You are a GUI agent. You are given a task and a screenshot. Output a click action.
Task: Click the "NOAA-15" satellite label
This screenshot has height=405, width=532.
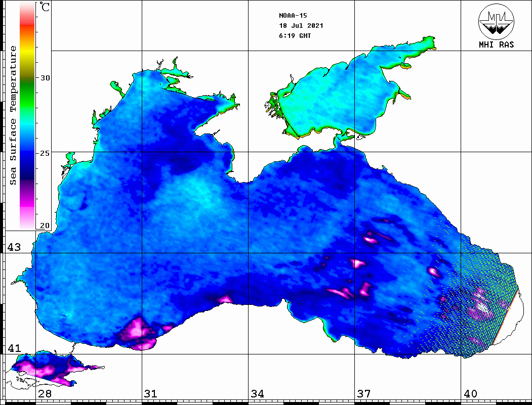click(x=293, y=16)
